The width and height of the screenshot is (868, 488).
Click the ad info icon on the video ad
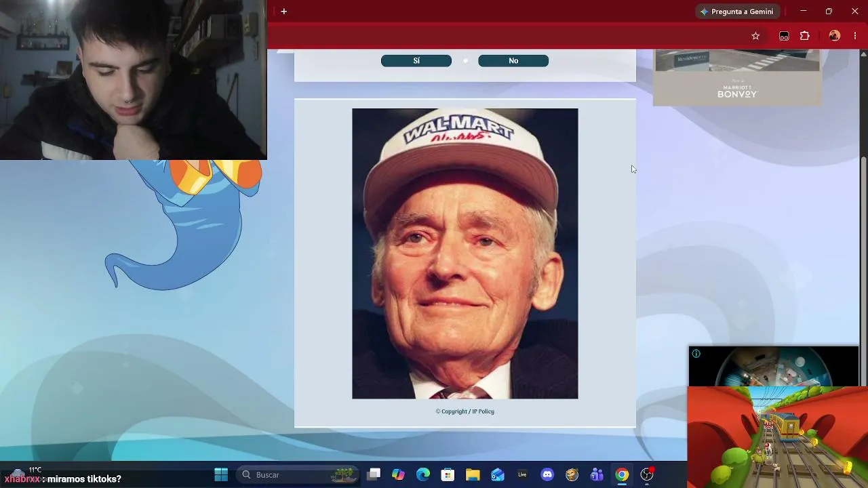point(696,354)
